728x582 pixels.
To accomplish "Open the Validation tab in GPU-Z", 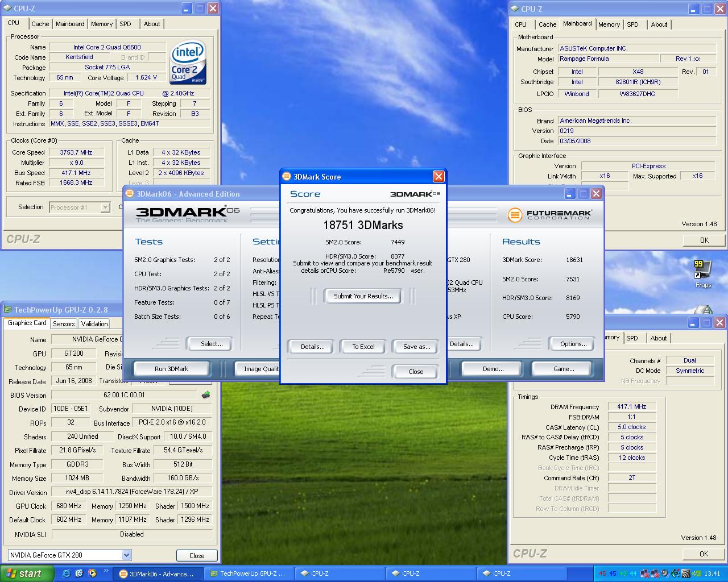I will pyautogui.click(x=94, y=323).
